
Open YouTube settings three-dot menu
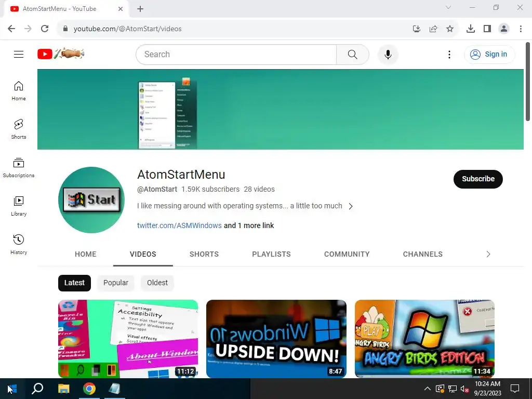pyautogui.click(x=449, y=54)
